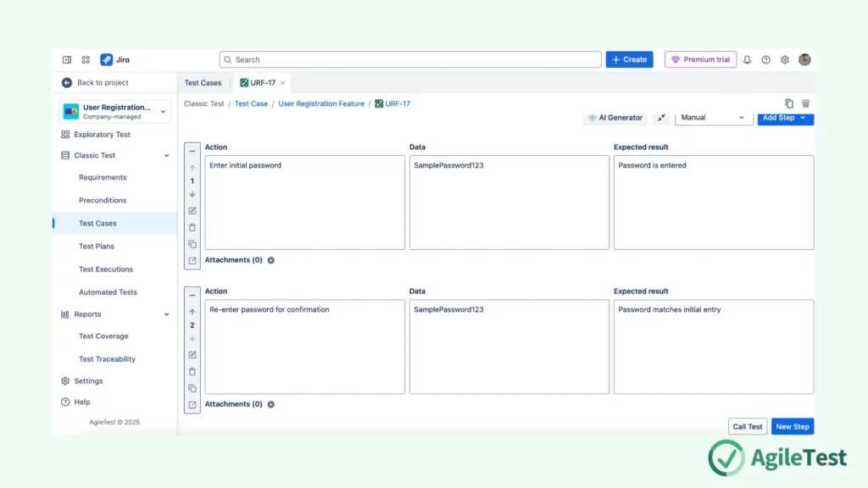Open the Manual test type dropdown
This screenshot has height=488, width=868.
pyautogui.click(x=713, y=118)
